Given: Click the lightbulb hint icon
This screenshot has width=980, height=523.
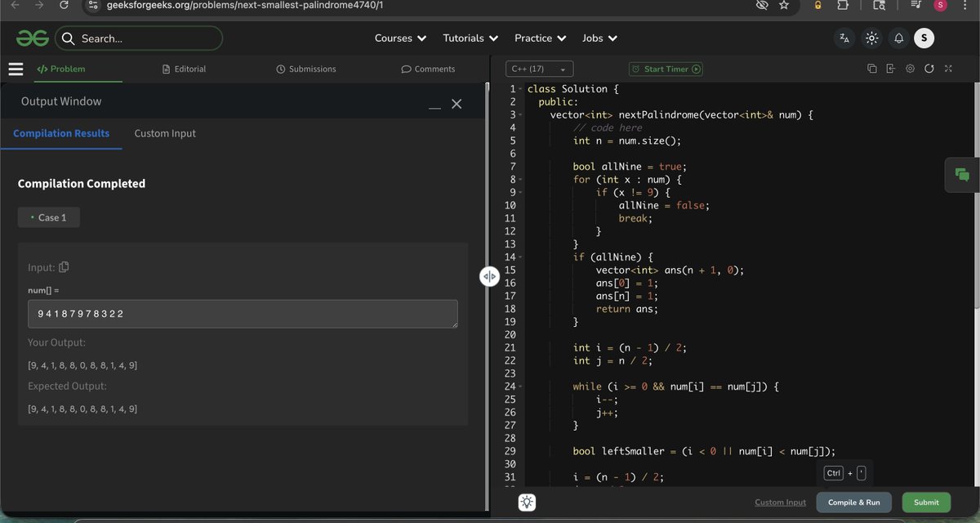Looking at the screenshot, I should tap(528, 503).
